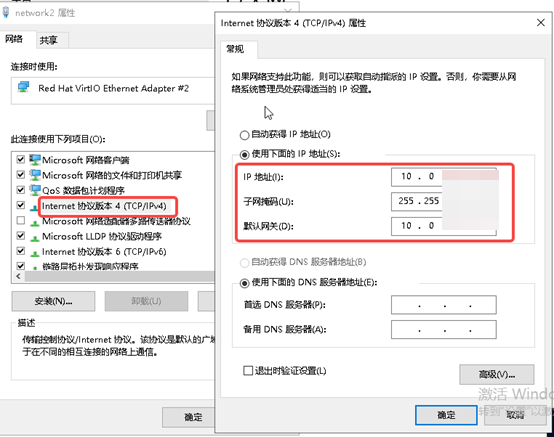Click the 备用 DNS 服务器 input field
This screenshot has width=554, height=437.
[443, 330]
